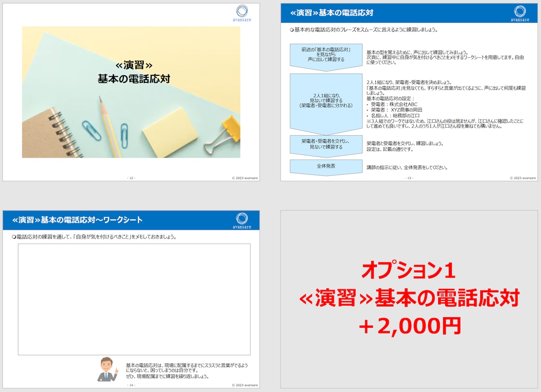Viewport: 541px width, 392px height.
Task: Click the slide 12 page number '- 12 -'
Action: (x=131, y=178)
